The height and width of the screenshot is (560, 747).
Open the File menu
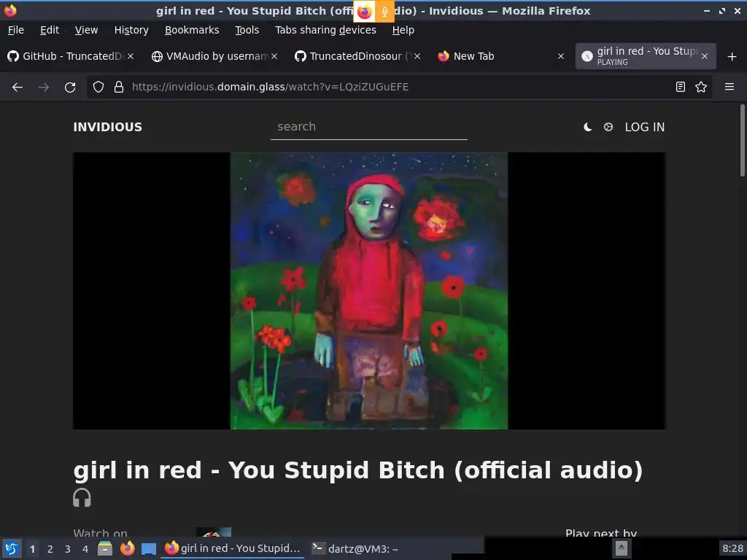pyautogui.click(x=16, y=30)
